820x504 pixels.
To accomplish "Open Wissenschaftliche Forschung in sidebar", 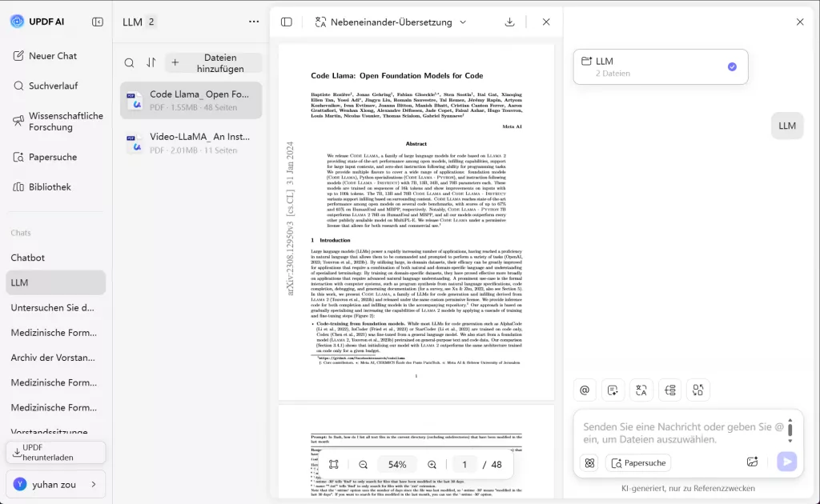I will tap(58, 121).
